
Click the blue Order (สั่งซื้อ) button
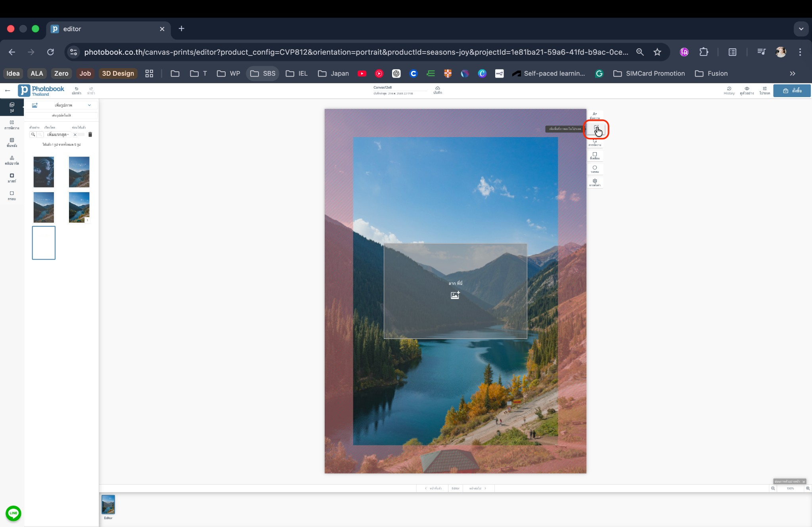(x=792, y=91)
